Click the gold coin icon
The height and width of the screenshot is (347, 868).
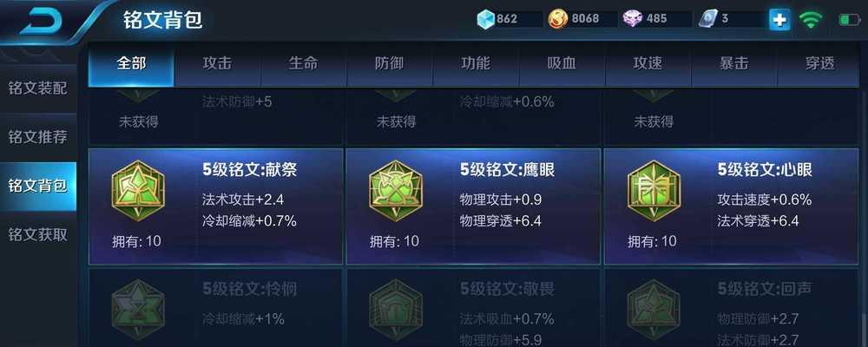[558, 19]
